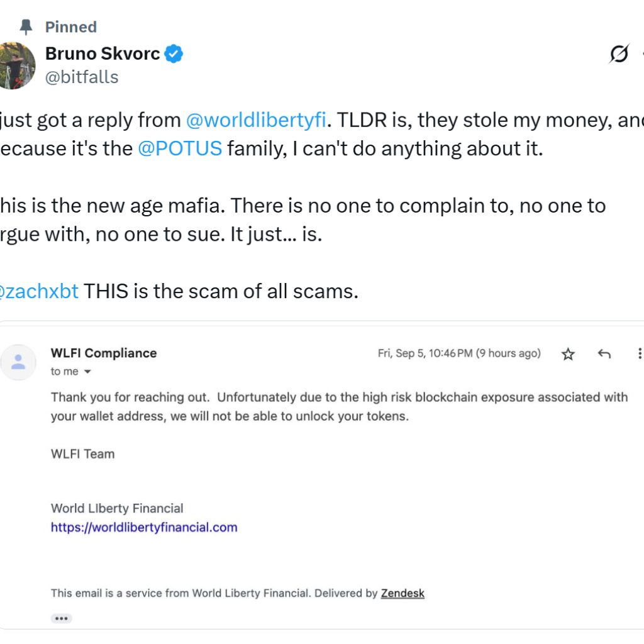Click the Pinned label text

71,27
